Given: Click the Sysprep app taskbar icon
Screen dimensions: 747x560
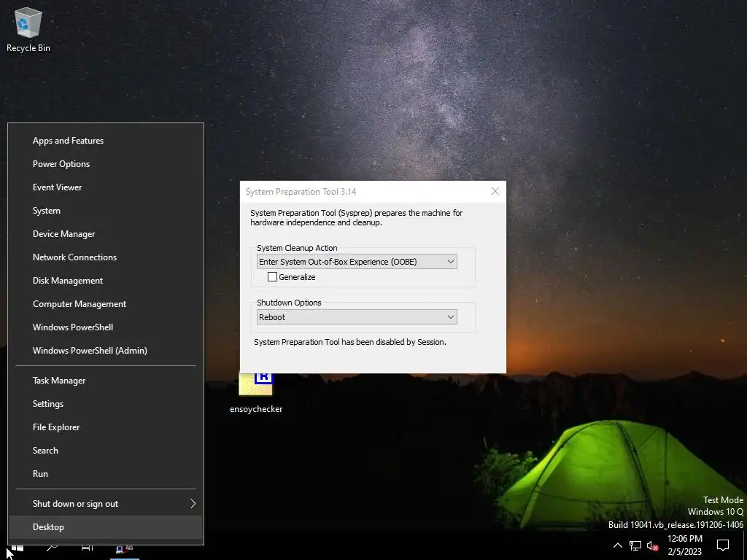Looking at the screenshot, I should point(124,548).
